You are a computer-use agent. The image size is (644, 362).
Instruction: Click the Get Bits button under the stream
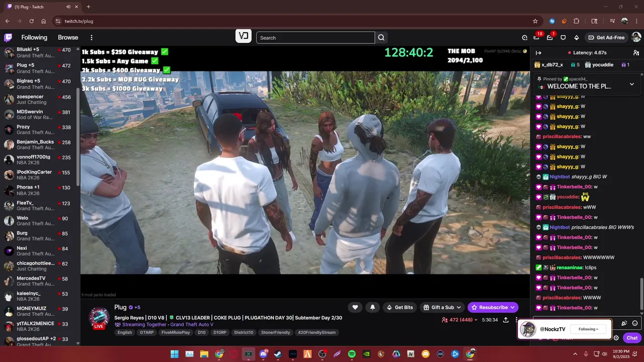tap(399, 307)
